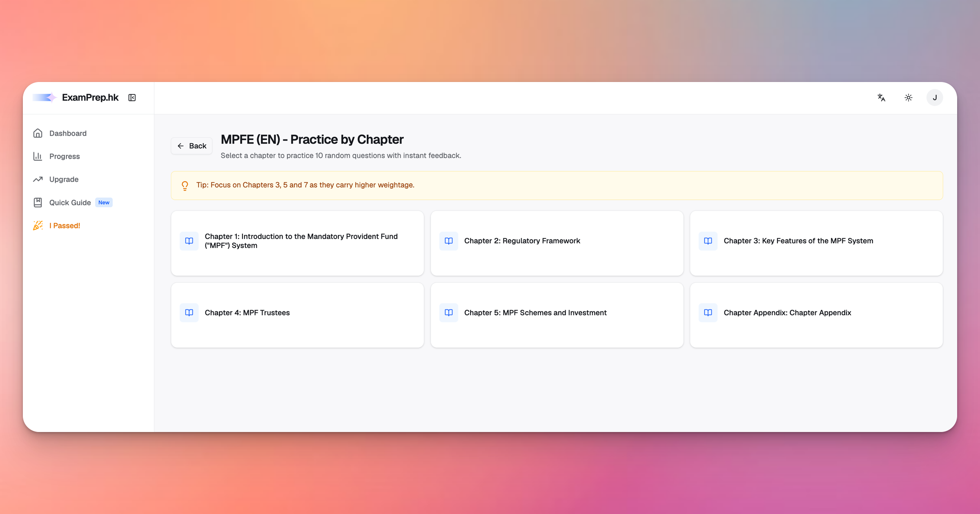980x514 pixels.
Task: Start Chapter 5: MPF Schemes and Investment
Action: click(x=557, y=315)
